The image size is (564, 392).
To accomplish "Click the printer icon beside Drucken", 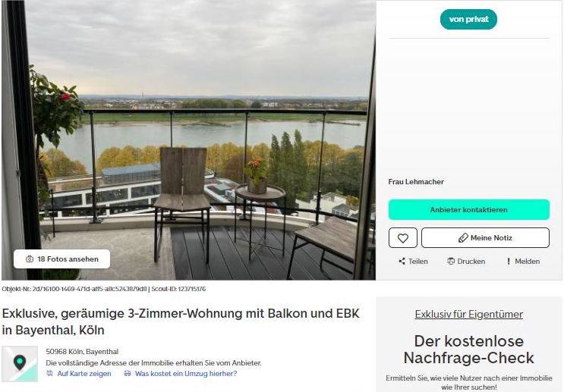I will [x=451, y=262].
